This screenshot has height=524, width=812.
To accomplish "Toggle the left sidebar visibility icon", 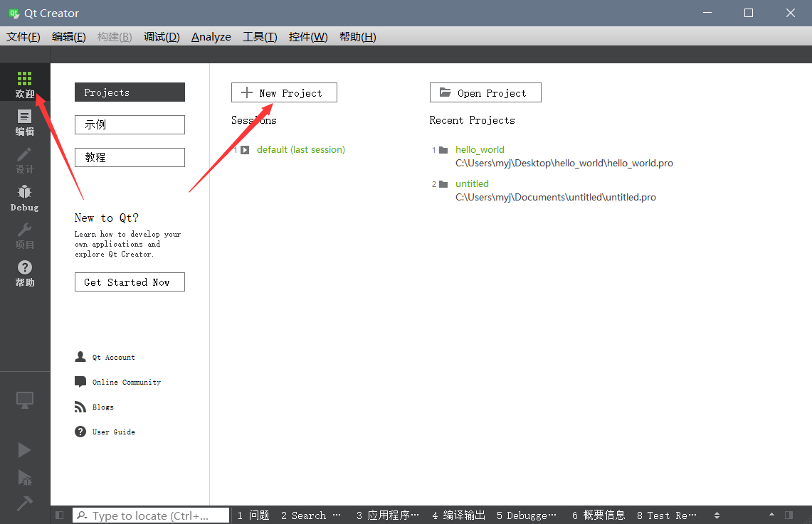I will coord(60,515).
